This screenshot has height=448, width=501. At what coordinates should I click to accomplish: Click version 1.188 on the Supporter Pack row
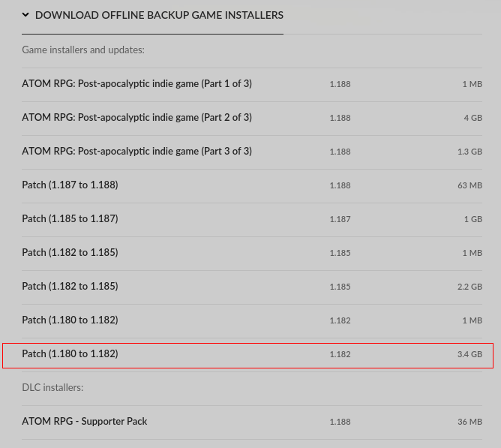point(340,422)
